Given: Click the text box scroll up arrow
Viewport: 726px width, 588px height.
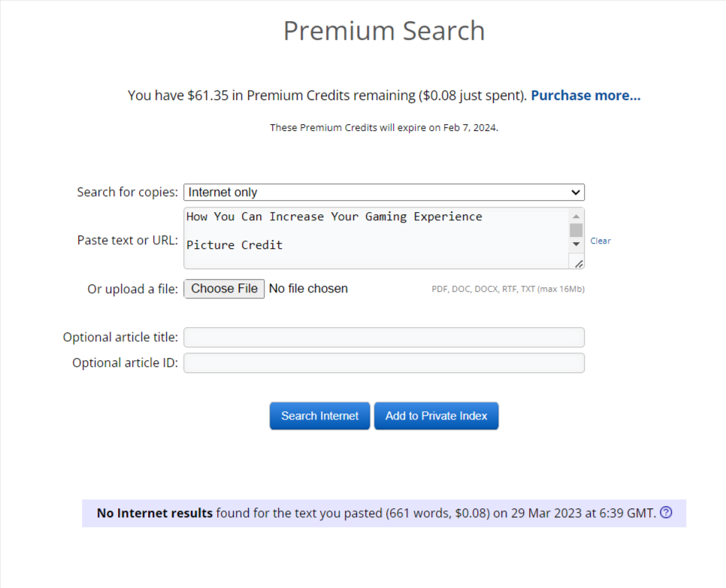Looking at the screenshot, I should (576, 217).
